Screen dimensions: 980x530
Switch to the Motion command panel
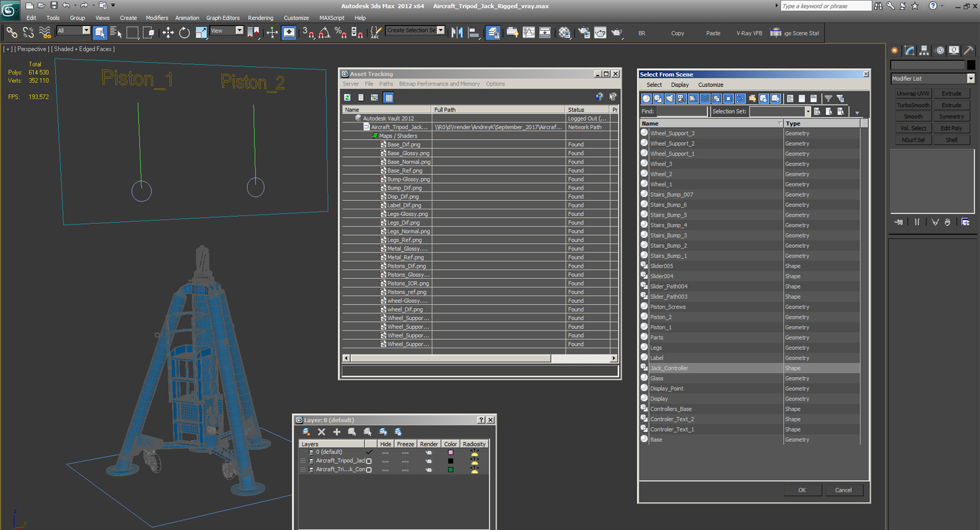[x=939, y=51]
